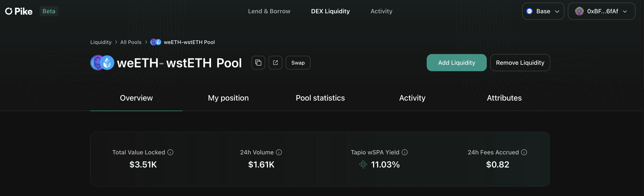The width and height of the screenshot is (644, 196).
Task: Open pool in external explorer icon
Action: pyautogui.click(x=275, y=63)
